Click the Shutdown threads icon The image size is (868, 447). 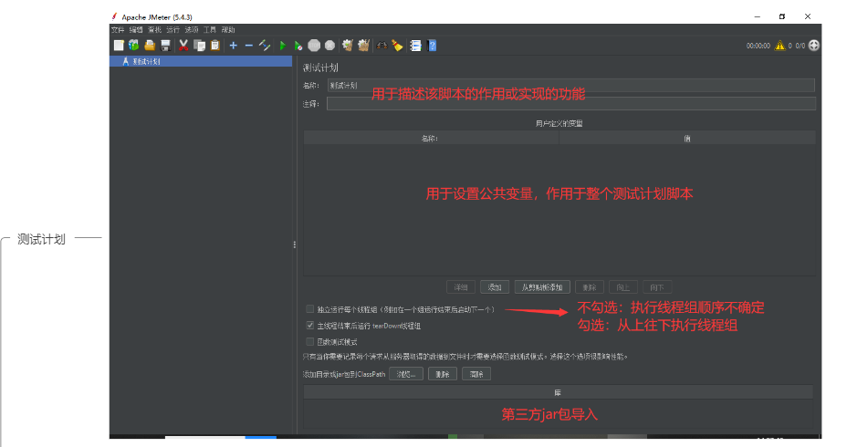click(x=329, y=46)
